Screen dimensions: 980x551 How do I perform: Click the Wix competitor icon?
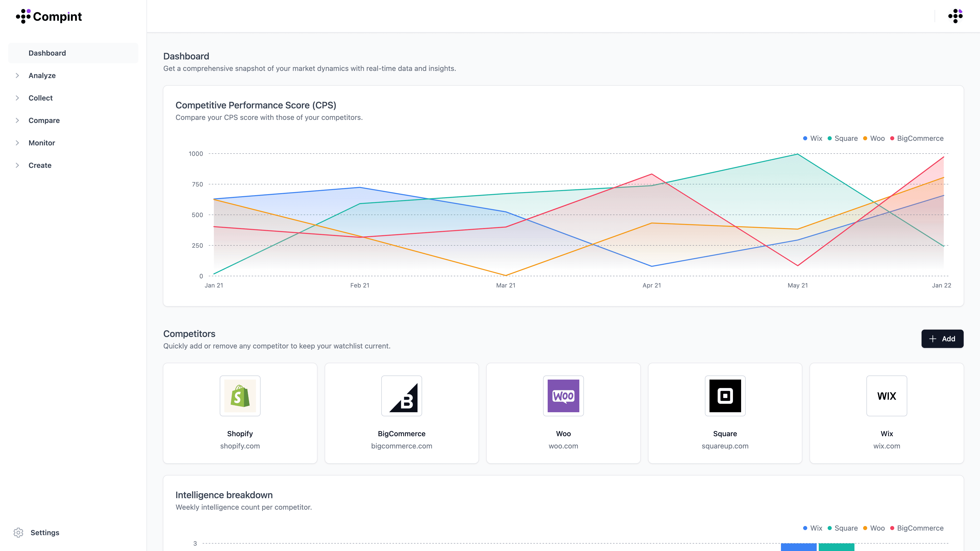tap(886, 396)
